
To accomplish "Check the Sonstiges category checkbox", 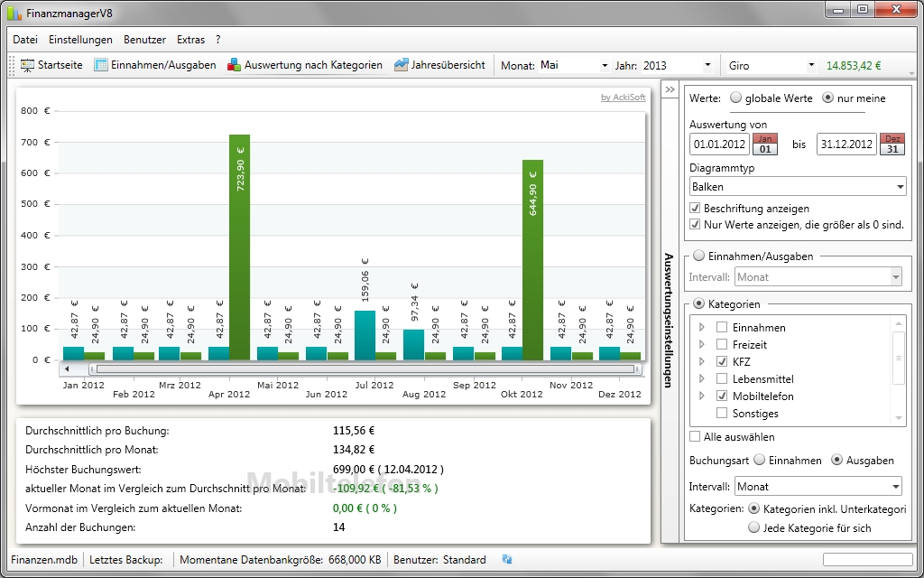I will 721,413.
